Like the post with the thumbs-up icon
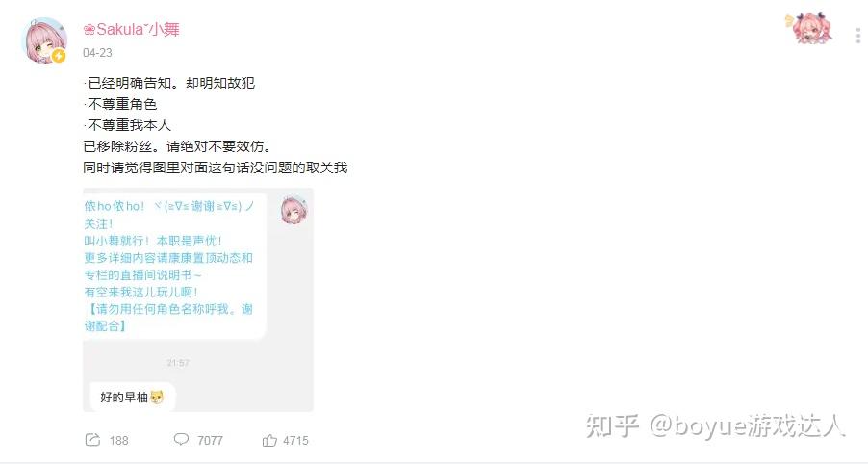The image size is (868, 464). (x=269, y=440)
